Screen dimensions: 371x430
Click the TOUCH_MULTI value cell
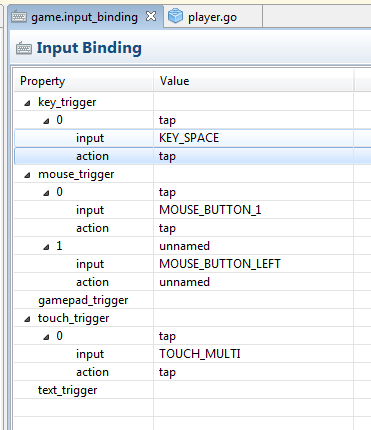tap(253, 354)
